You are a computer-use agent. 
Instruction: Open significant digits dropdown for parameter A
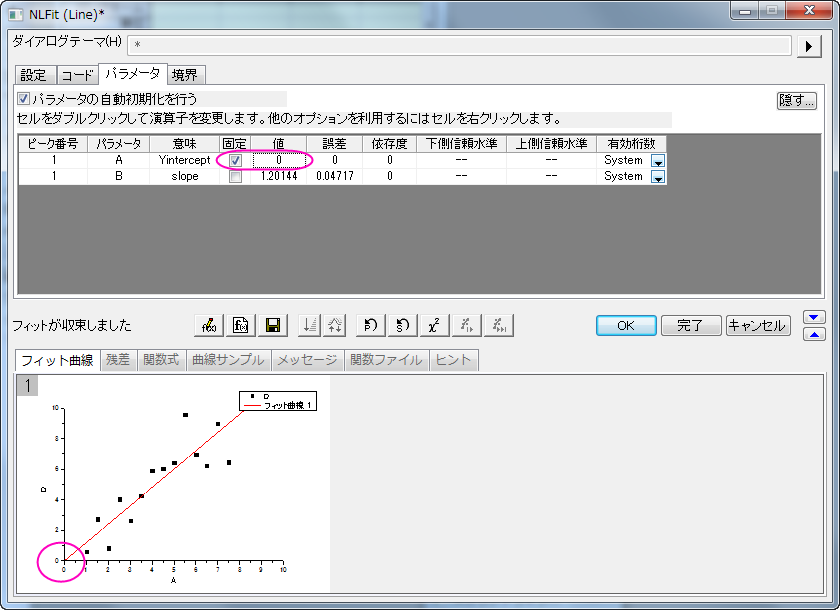click(658, 161)
